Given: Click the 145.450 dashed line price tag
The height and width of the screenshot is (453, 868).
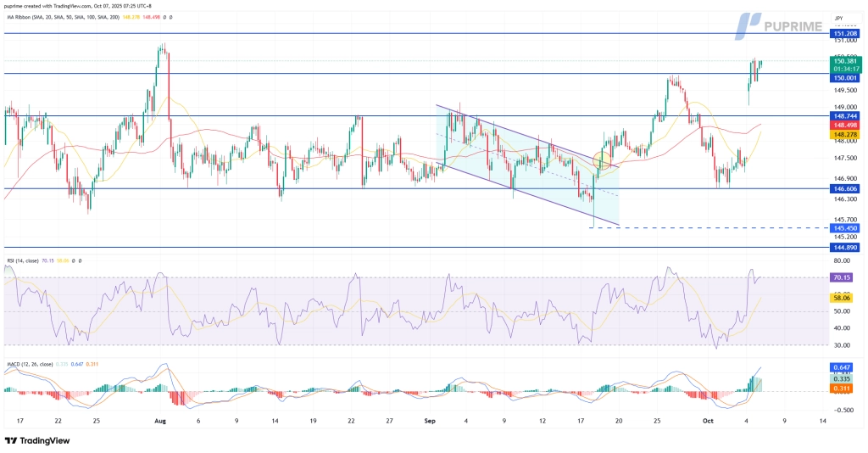Looking at the screenshot, I should 845,228.
